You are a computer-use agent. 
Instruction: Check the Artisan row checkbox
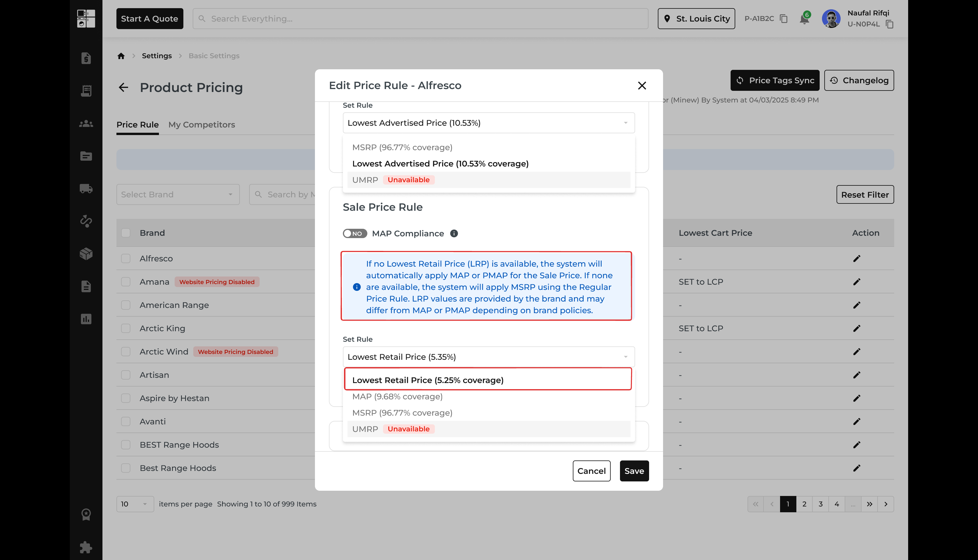click(126, 375)
